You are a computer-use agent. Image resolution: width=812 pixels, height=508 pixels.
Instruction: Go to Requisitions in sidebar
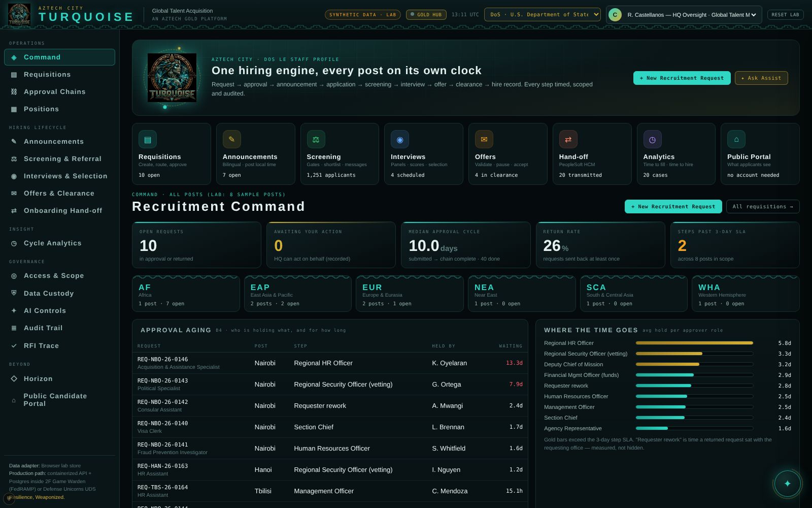pyautogui.click(x=59, y=75)
